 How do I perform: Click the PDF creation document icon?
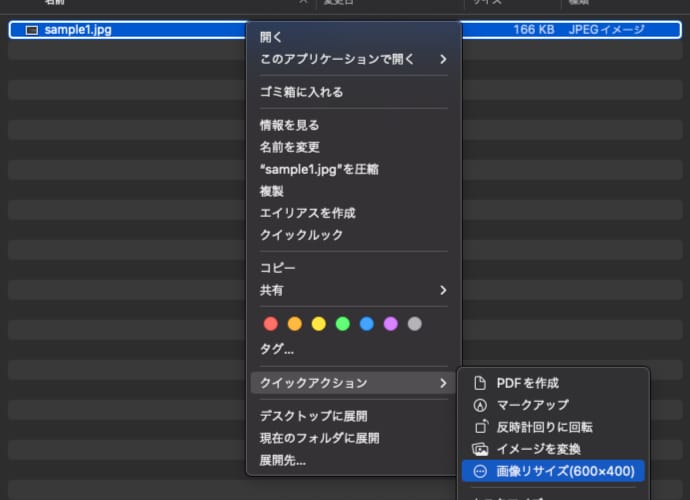coord(479,383)
